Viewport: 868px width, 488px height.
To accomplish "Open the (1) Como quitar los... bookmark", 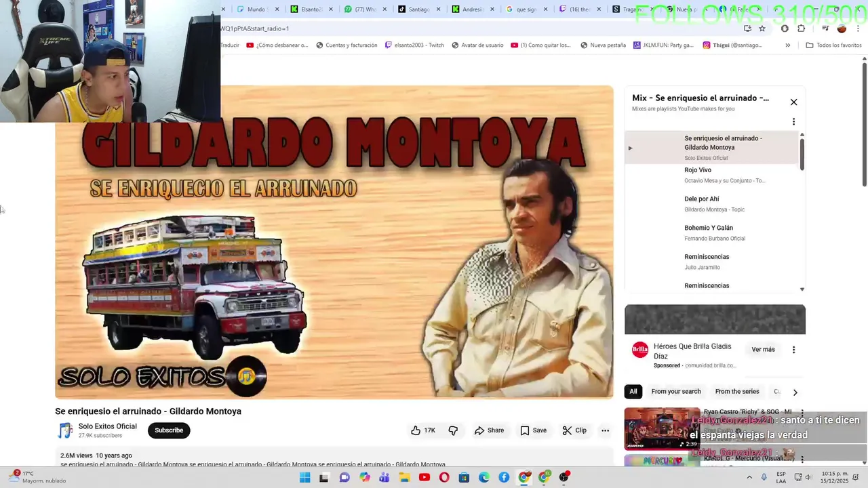I will 540,45.
